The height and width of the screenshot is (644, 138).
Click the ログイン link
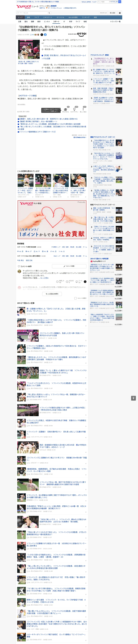tap(42, 8)
